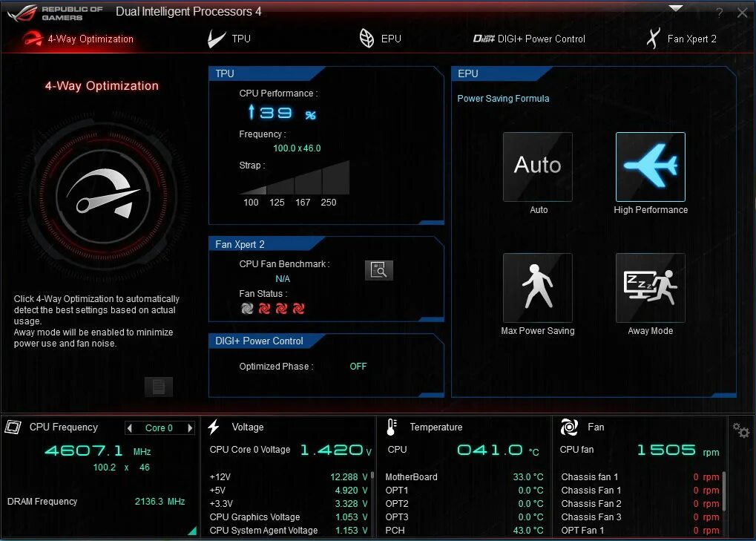Image resolution: width=756 pixels, height=541 pixels.
Task: Click the CPU System Agent Voltage row
Action: click(289, 531)
